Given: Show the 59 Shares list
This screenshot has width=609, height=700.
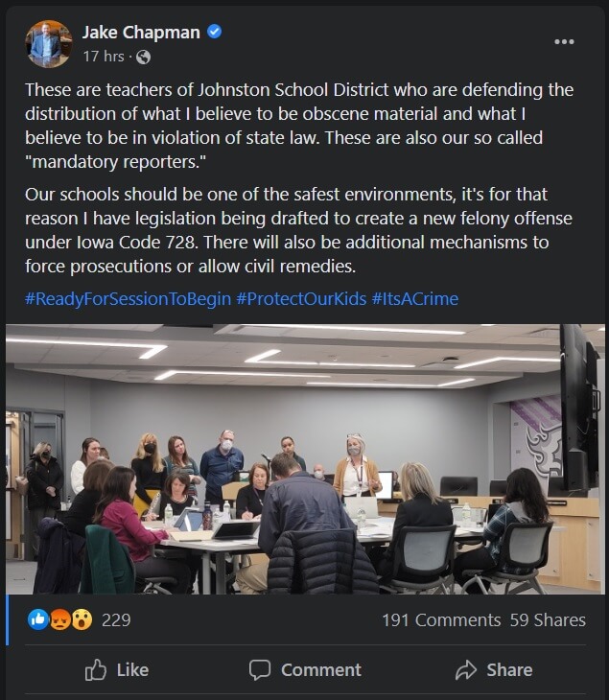Looking at the screenshot, I should click(548, 619).
